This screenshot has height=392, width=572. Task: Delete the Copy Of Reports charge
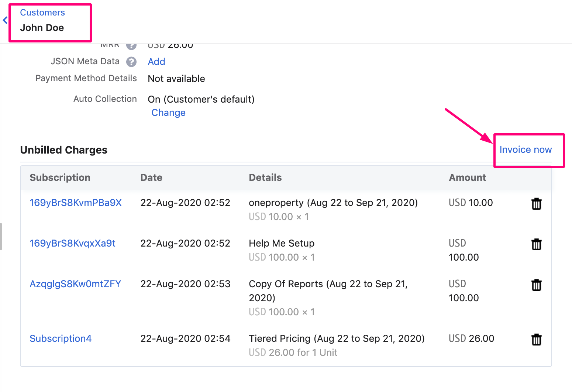pos(537,285)
